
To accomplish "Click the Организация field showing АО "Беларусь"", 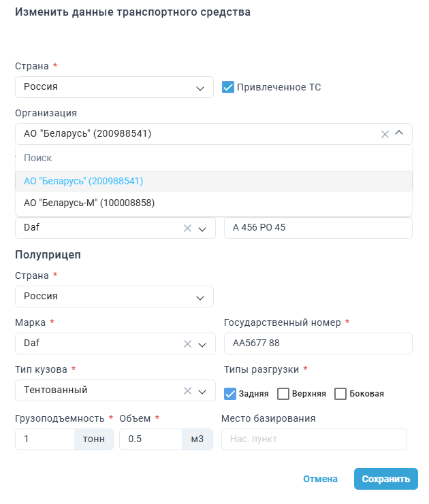I will (x=214, y=134).
